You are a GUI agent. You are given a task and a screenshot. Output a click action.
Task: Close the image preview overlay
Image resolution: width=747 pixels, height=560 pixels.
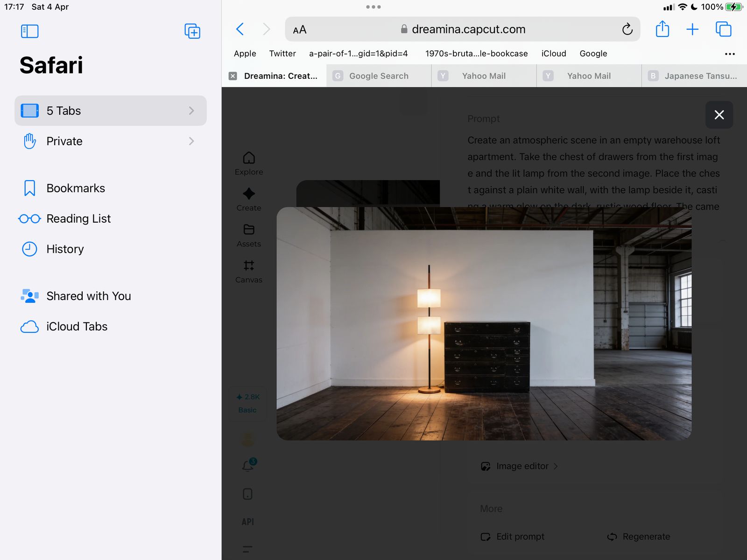tap(719, 115)
